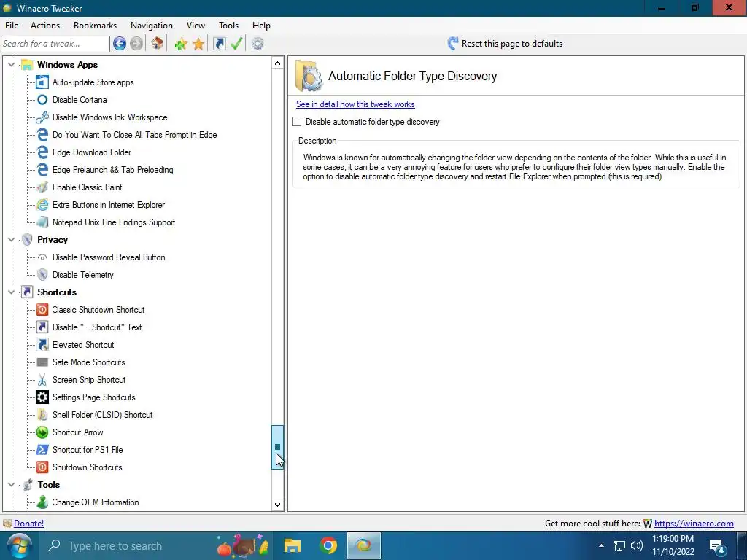Image resolution: width=747 pixels, height=560 pixels.
Task: Click the tree scrollbar up arrow
Action: tap(277, 63)
